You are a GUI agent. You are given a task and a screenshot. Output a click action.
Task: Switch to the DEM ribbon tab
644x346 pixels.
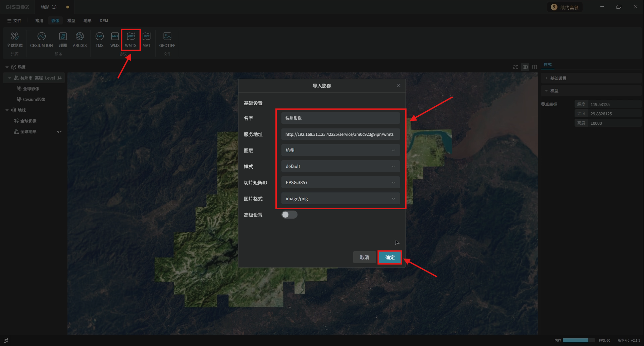pyautogui.click(x=104, y=21)
